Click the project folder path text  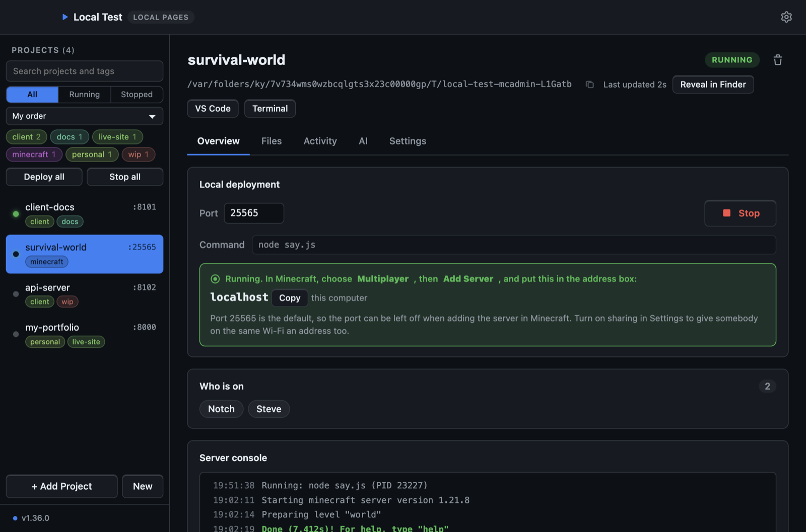(x=379, y=84)
